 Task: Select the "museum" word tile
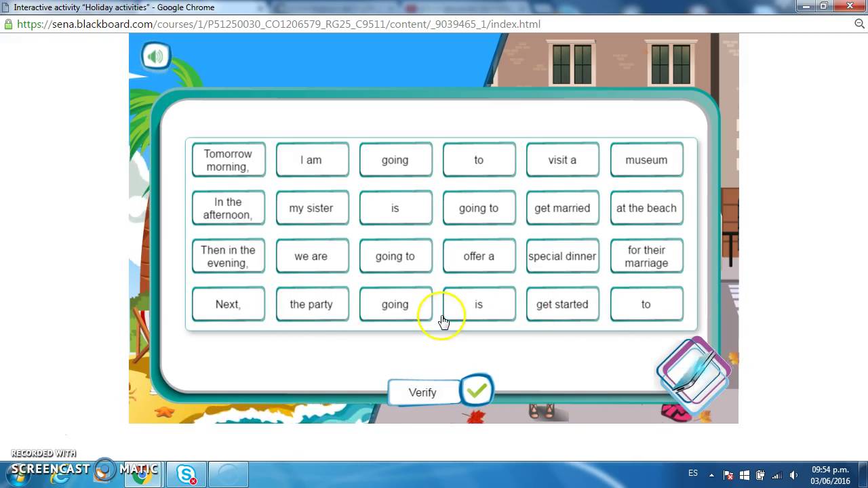[x=646, y=160]
